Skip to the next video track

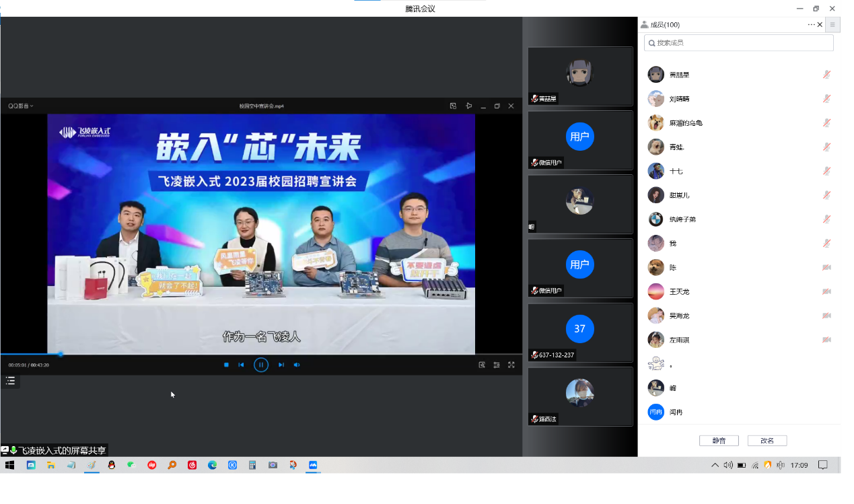(281, 365)
